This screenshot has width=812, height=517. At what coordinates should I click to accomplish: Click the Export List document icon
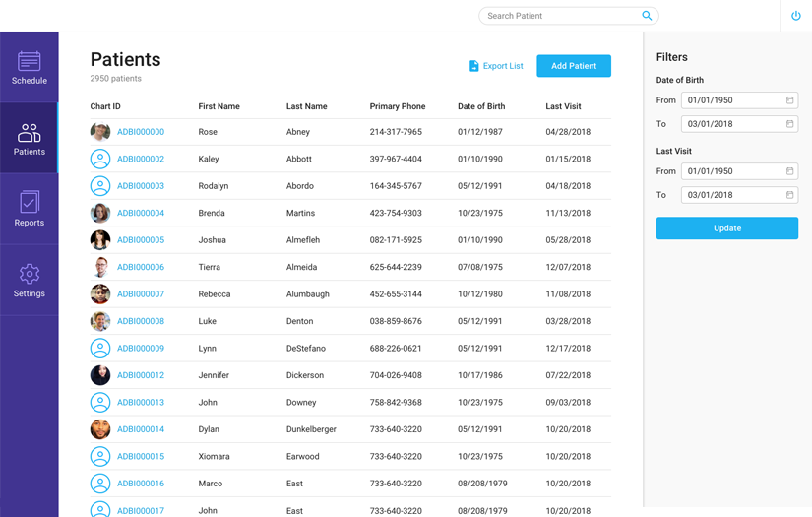click(473, 66)
